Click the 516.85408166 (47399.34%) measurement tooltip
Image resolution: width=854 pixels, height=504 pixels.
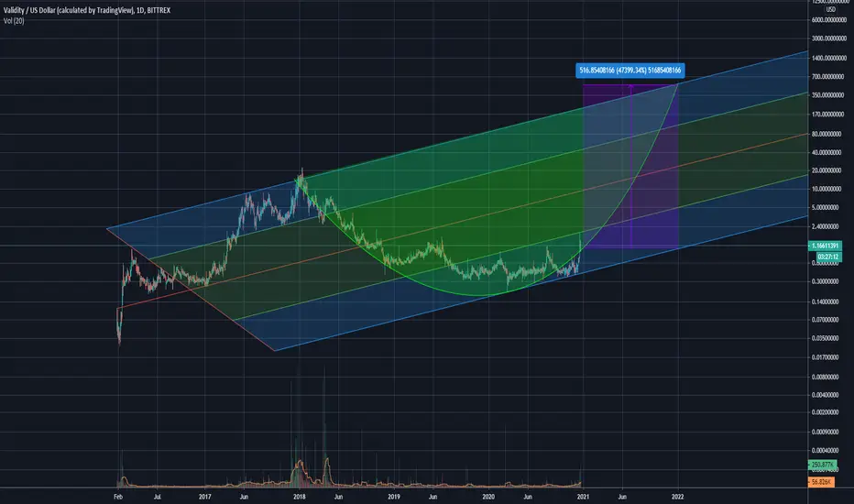(630, 71)
